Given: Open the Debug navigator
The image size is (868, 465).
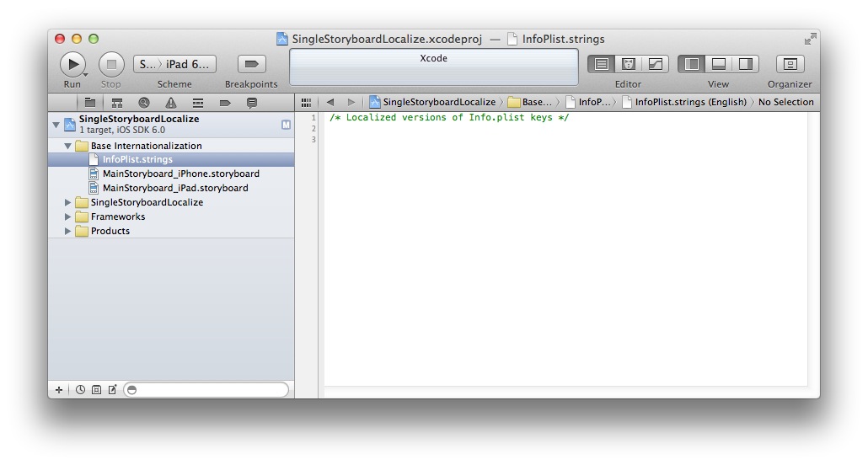Looking at the screenshot, I should 198,103.
